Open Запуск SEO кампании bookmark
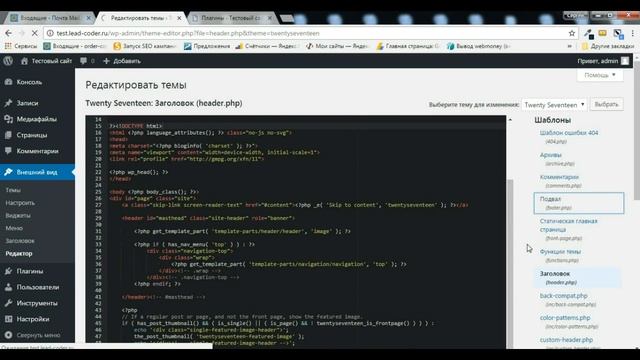 click(145, 46)
